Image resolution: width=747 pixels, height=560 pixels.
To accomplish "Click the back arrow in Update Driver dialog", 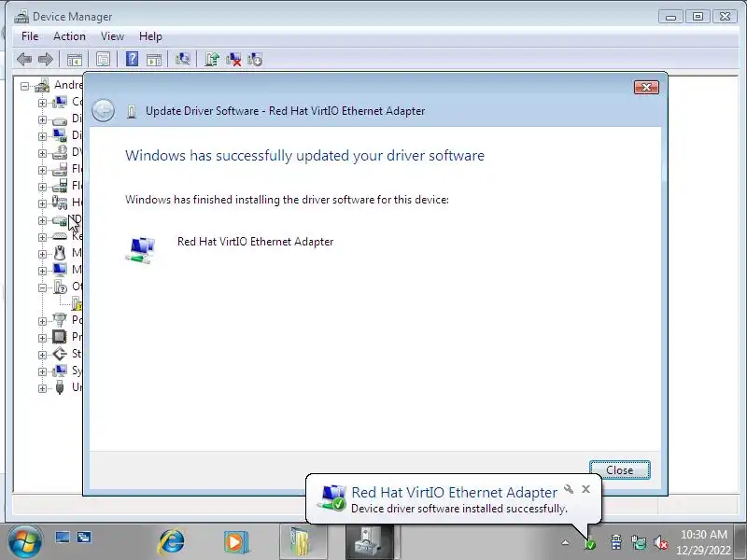I will (103, 111).
